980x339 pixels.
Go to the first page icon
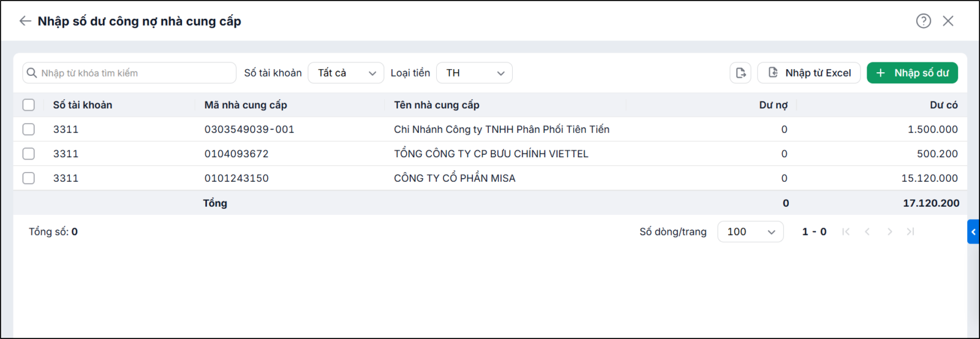point(846,232)
